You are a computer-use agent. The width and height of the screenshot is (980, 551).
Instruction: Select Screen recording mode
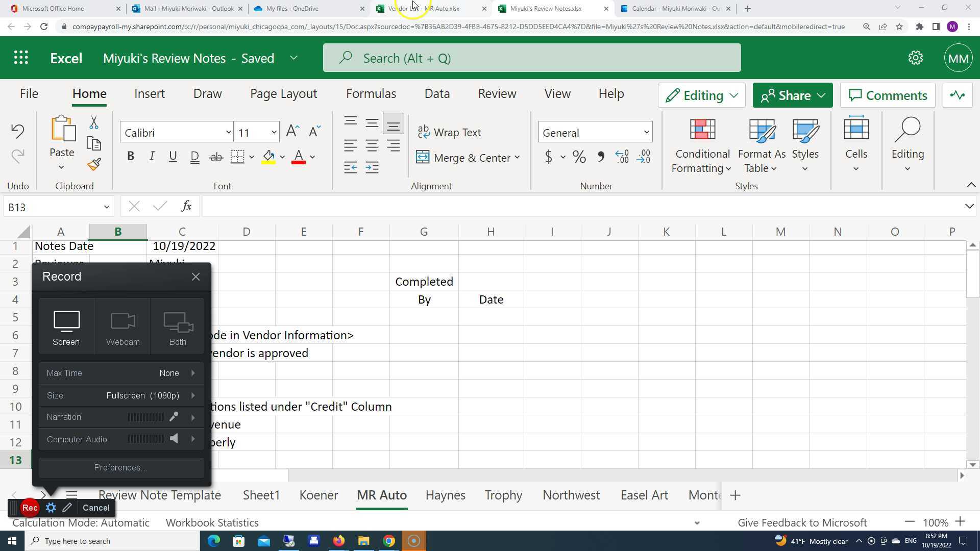[66, 327]
